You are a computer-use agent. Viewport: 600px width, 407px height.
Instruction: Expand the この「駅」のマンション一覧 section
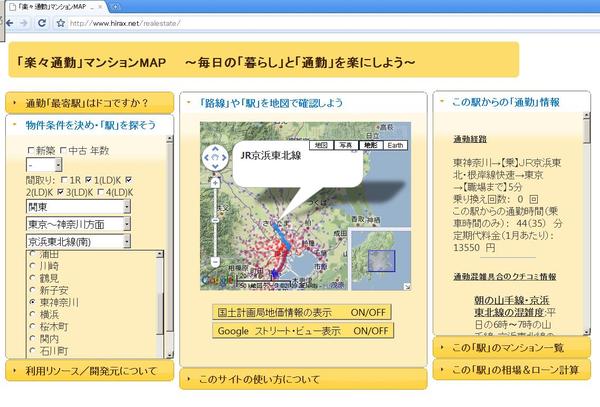click(x=511, y=347)
